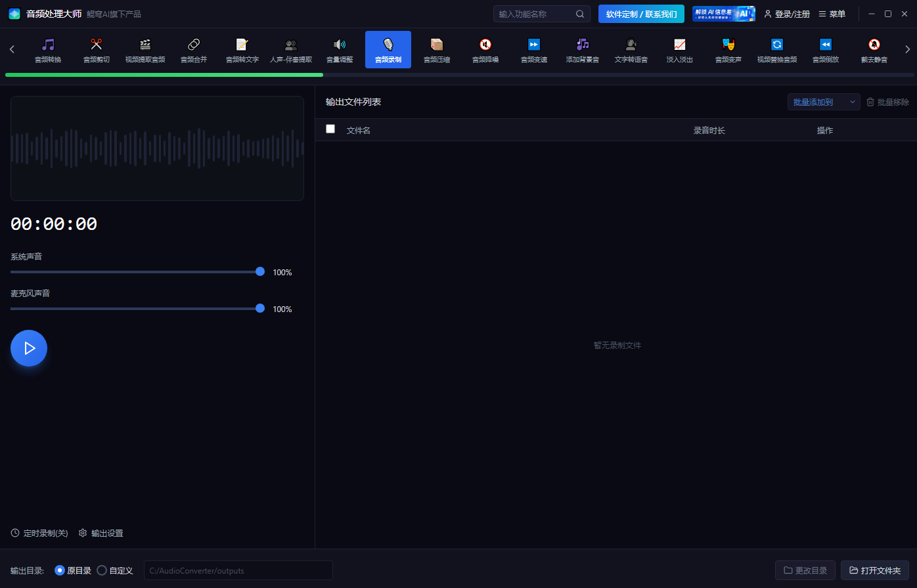This screenshot has height=588, width=917.
Task: Select the 自定义 output directory option
Action: point(102,570)
